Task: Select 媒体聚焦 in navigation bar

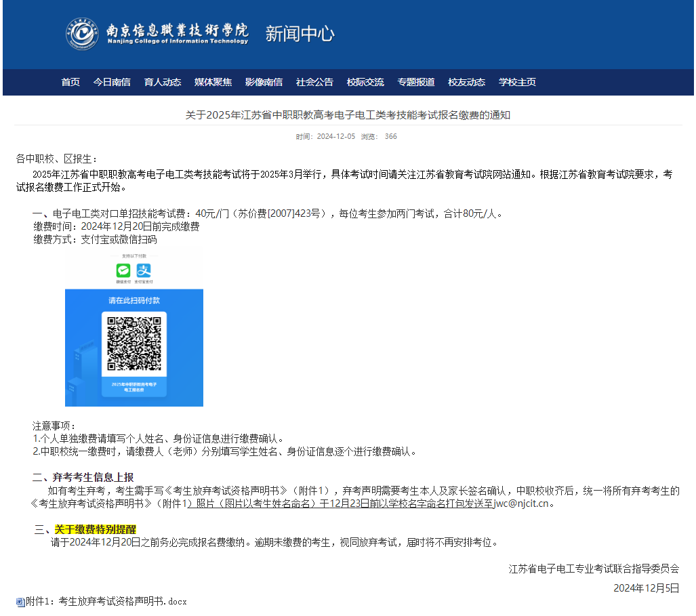Action: pos(213,82)
